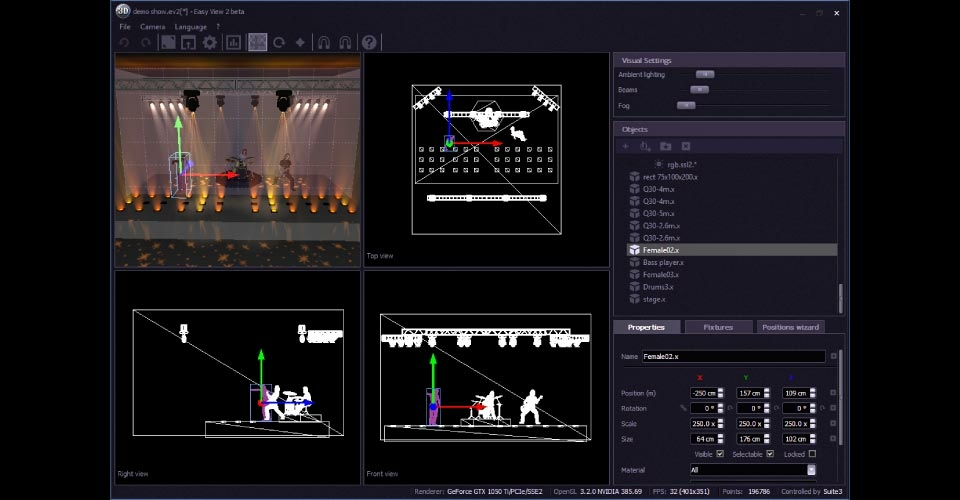Open the Language menu
Image resolution: width=960 pixels, height=500 pixels.
[190, 26]
